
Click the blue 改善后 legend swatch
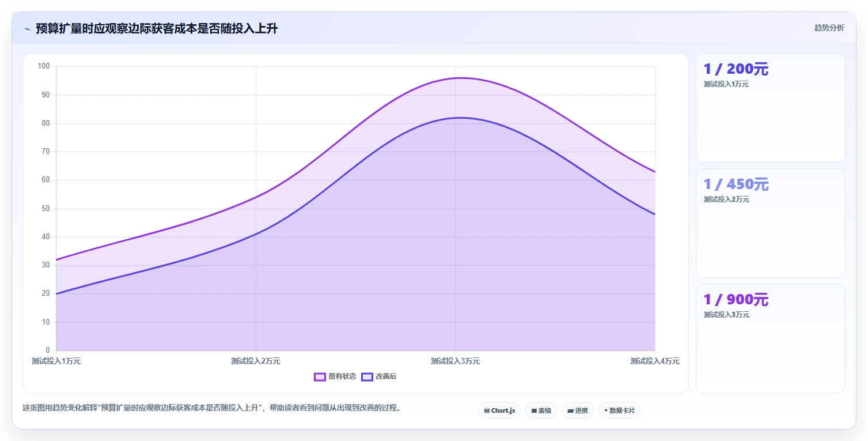click(367, 376)
